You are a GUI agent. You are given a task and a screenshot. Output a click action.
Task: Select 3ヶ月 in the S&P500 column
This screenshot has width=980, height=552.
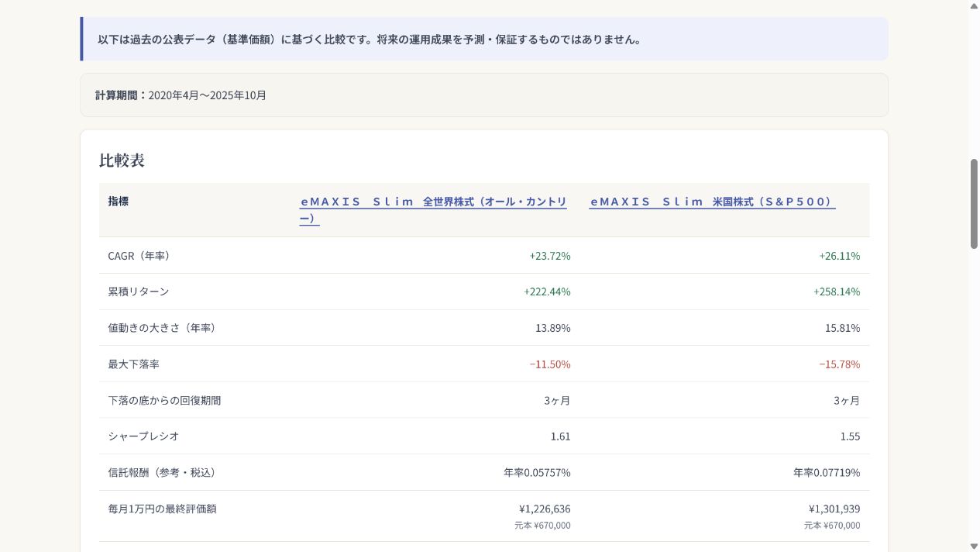pos(847,401)
